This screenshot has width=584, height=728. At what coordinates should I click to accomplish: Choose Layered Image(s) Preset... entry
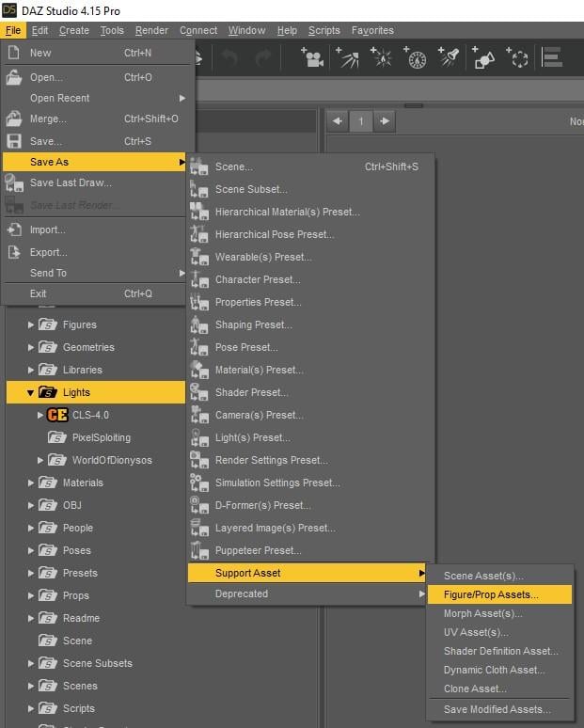click(x=310, y=528)
